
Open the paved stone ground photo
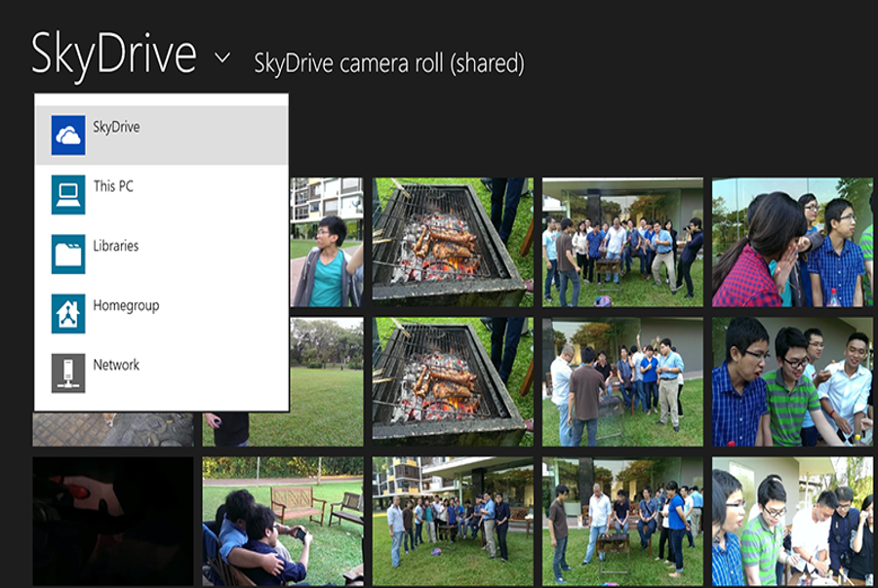pos(113,430)
